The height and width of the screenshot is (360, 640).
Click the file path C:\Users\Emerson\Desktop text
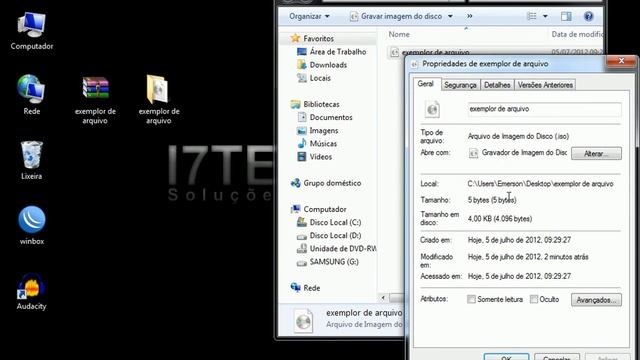540,184
